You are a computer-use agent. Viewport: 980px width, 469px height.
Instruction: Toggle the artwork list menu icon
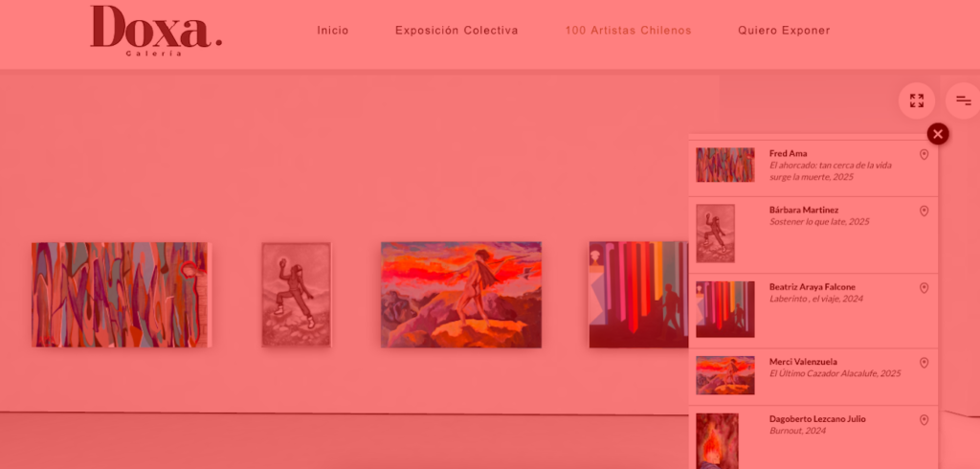[963, 100]
